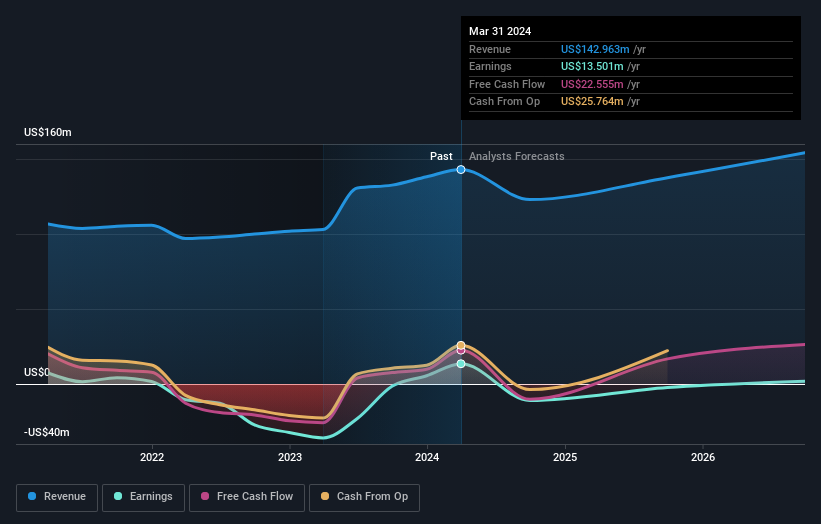Screen dimensions: 821x524
Task: Click the Free Cash Flow label in tooltip
Action: click(507, 84)
